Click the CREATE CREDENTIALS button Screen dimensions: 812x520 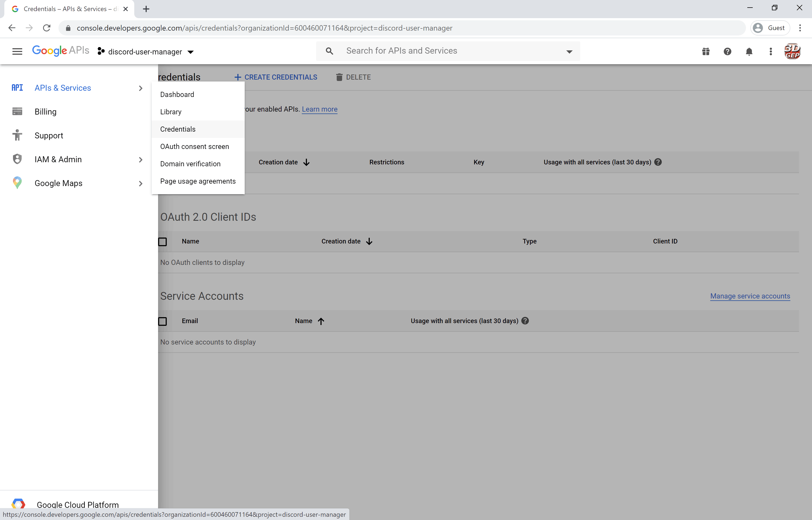click(276, 77)
